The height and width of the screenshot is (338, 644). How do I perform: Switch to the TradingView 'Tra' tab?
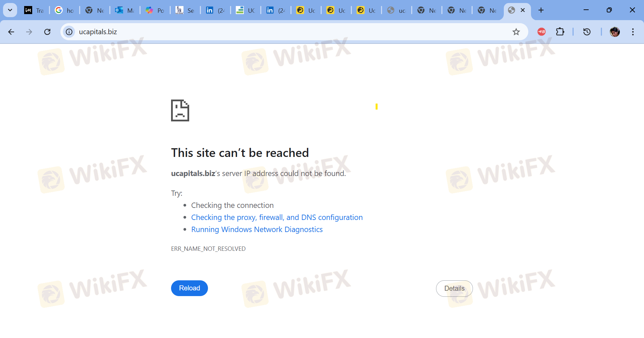click(34, 10)
